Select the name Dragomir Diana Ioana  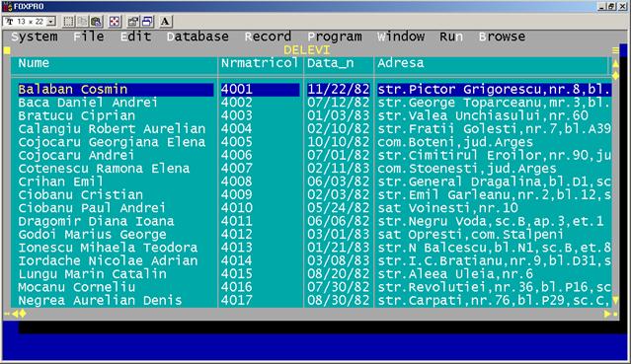click(96, 221)
